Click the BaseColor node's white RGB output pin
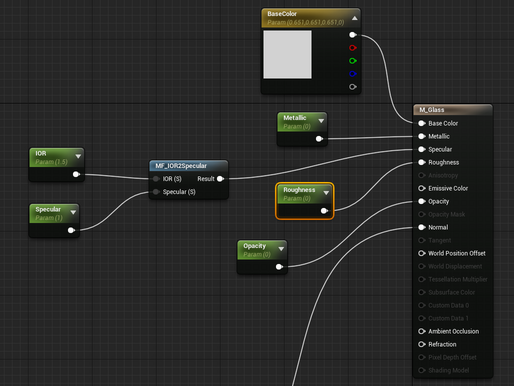 point(353,35)
